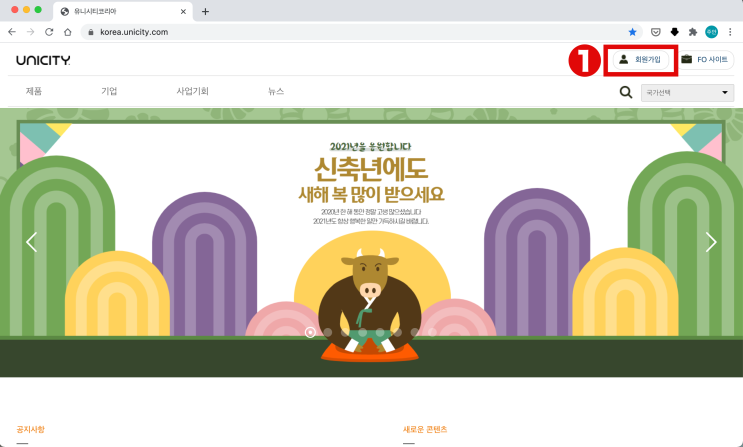Open the Extensions puzzle piece menu

pos(693,32)
